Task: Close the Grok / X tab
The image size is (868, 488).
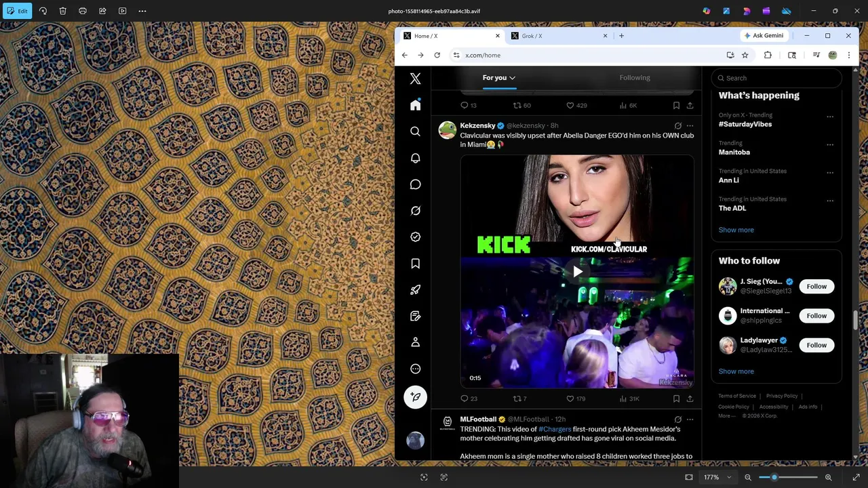Action: click(605, 36)
